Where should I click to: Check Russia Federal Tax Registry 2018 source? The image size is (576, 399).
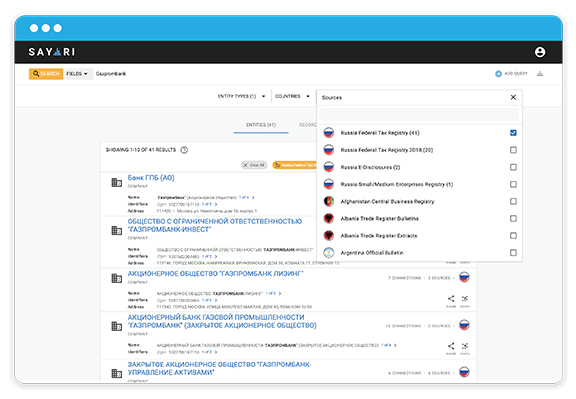513,150
